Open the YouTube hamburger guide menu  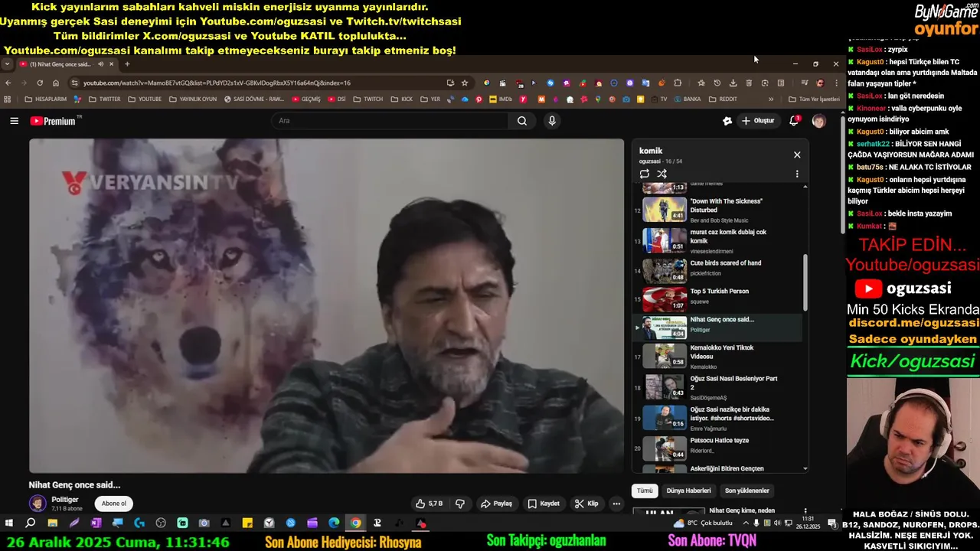pos(14,121)
